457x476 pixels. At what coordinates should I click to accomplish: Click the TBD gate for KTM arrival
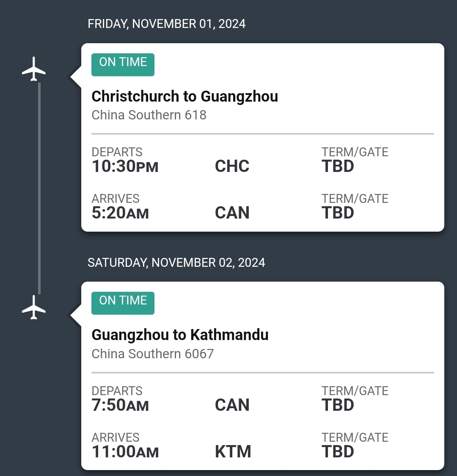coord(338,451)
